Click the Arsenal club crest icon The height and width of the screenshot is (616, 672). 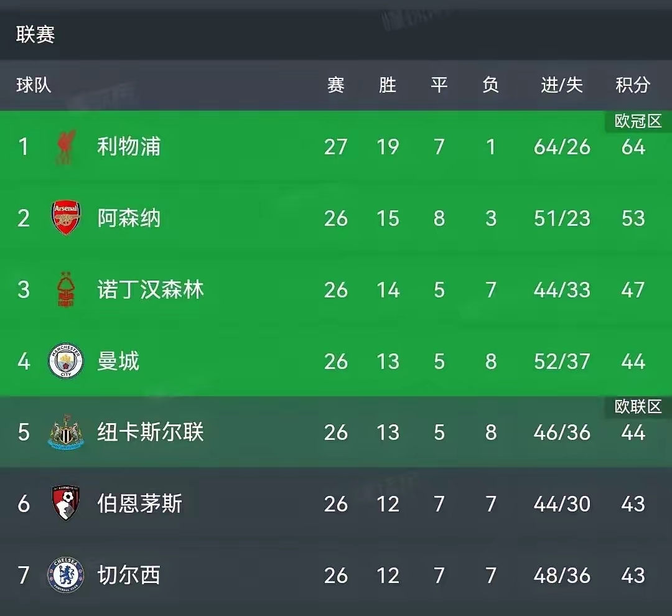click(x=65, y=218)
